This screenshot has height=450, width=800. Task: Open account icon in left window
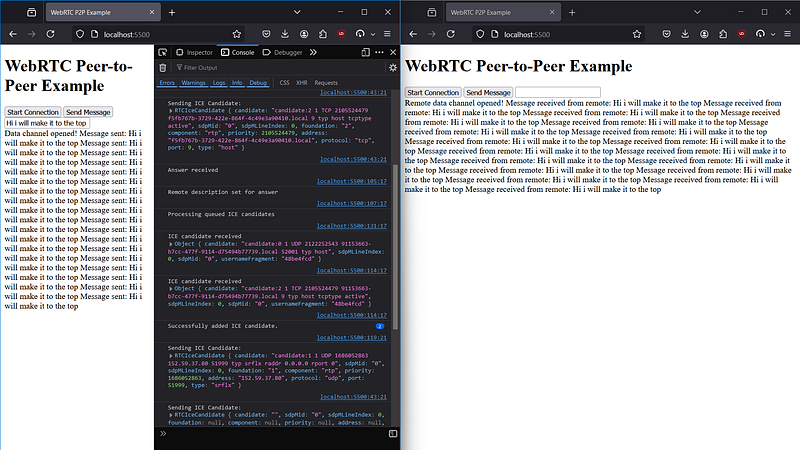point(304,34)
